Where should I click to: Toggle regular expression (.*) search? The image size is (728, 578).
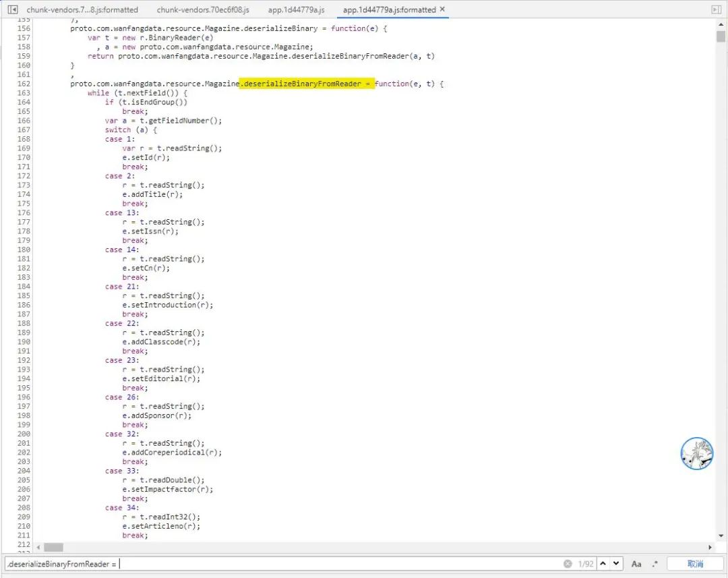(655, 564)
